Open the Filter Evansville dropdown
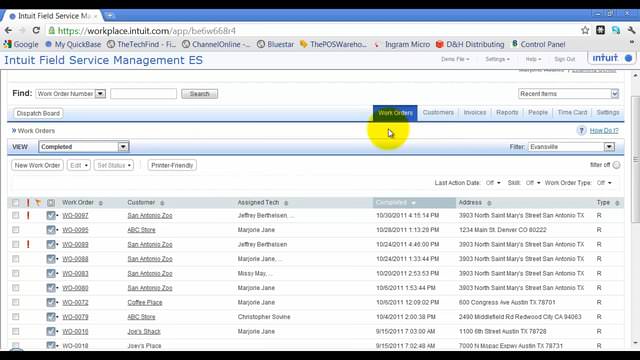The image size is (640, 360). point(571,147)
